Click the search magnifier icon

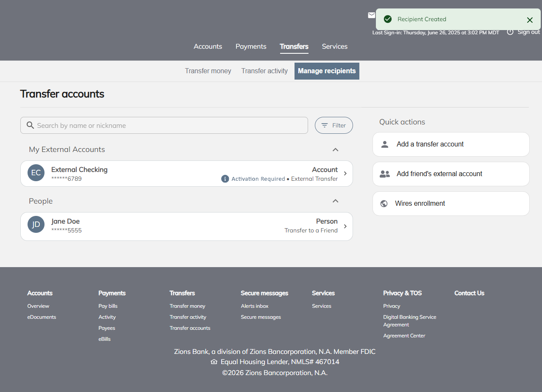pyautogui.click(x=30, y=125)
